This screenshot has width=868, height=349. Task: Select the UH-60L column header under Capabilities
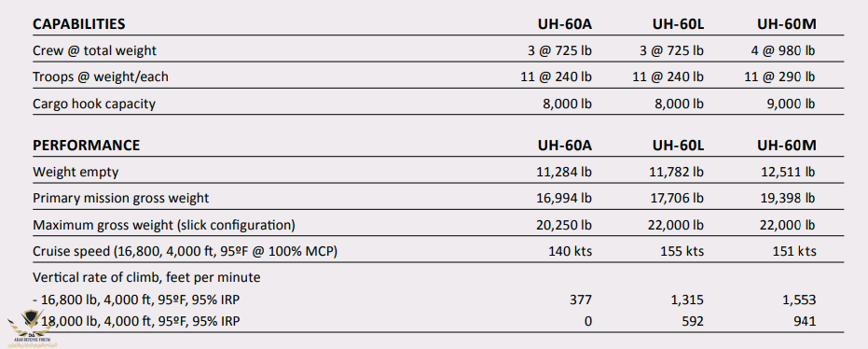pos(678,24)
